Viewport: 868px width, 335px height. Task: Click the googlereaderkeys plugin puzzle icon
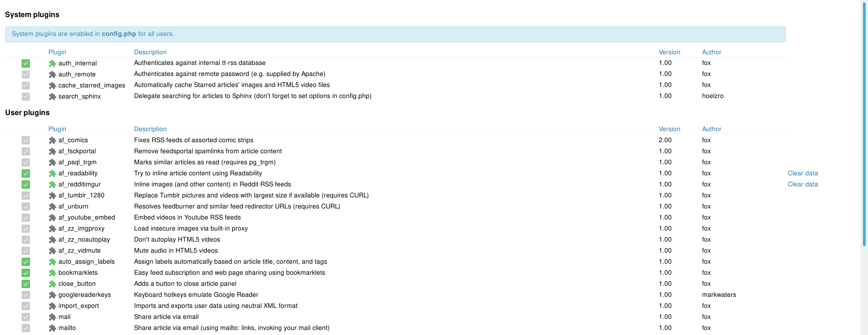click(53, 295)
